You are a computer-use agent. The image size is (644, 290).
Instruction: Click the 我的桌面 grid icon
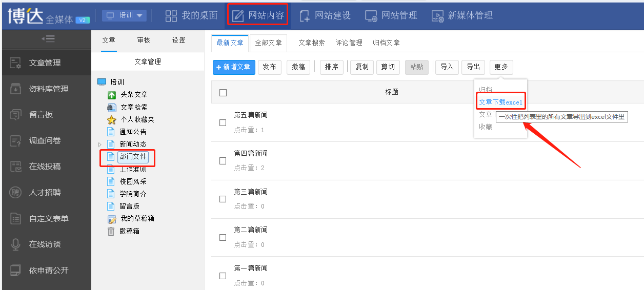click(x=171, y=16)
